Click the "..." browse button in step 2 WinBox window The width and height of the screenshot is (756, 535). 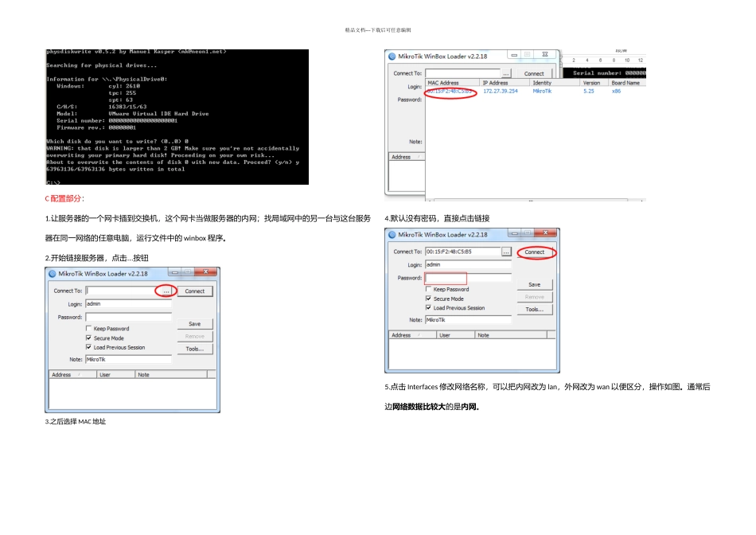point(166,291)
